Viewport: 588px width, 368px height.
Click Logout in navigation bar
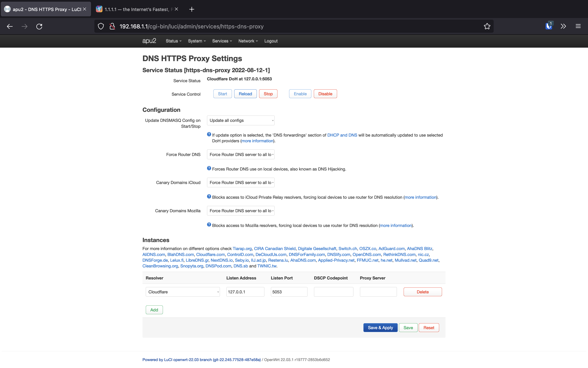[x=271, y=41]
